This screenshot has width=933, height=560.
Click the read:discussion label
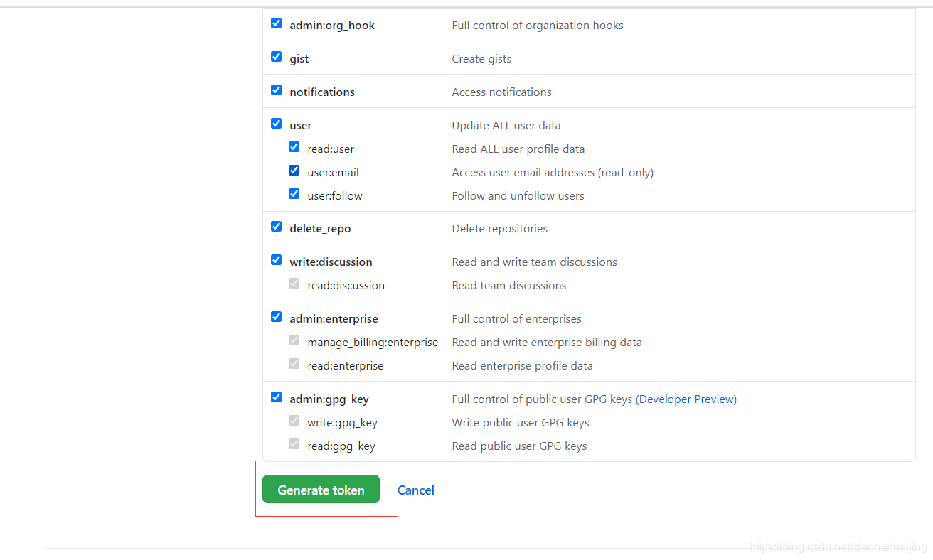346,286
